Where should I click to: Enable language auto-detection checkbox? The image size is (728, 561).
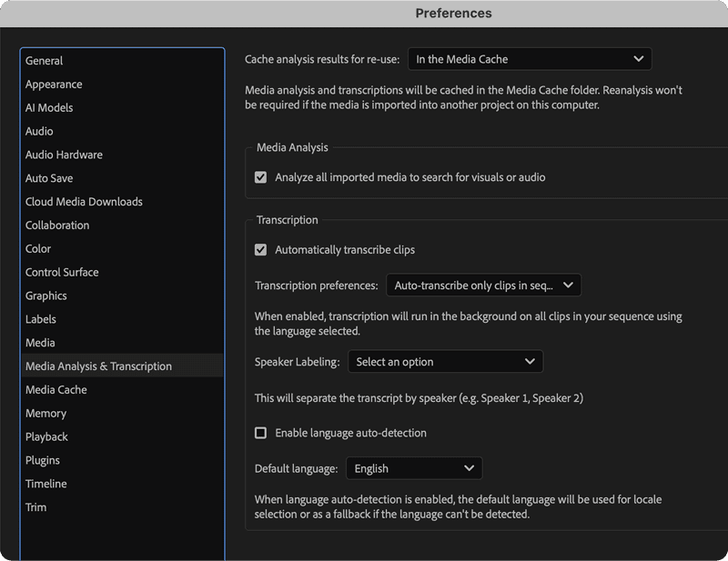261,433
